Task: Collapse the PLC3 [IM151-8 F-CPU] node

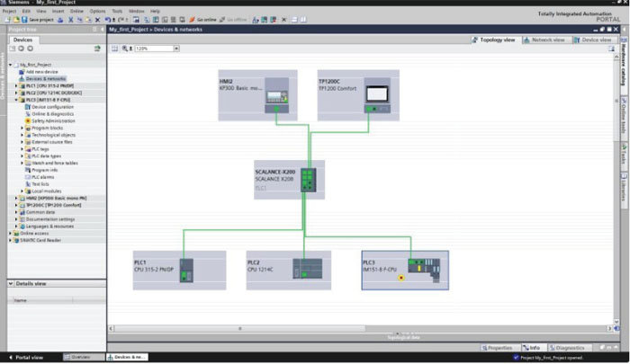Action: 16,100
